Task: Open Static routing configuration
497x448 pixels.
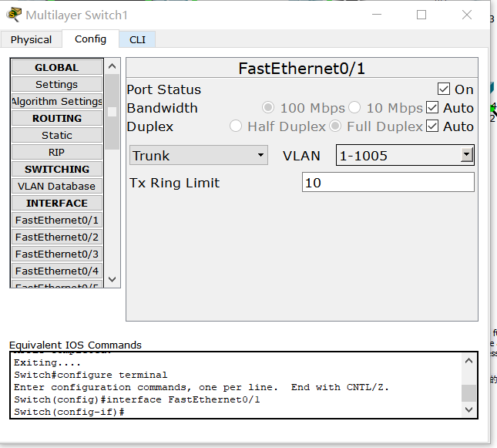Action: click(x=57, y=135)
